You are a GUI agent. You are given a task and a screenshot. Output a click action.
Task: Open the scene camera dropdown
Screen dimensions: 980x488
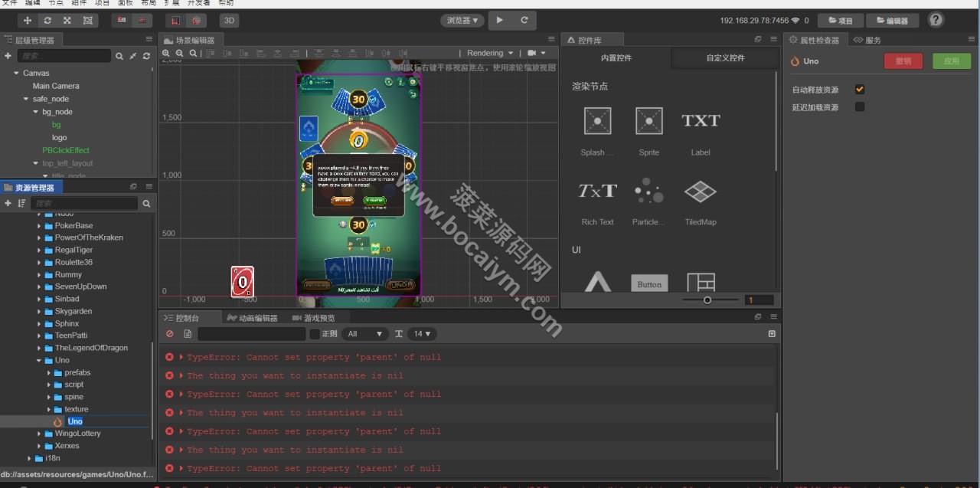(x=537, y=54)
